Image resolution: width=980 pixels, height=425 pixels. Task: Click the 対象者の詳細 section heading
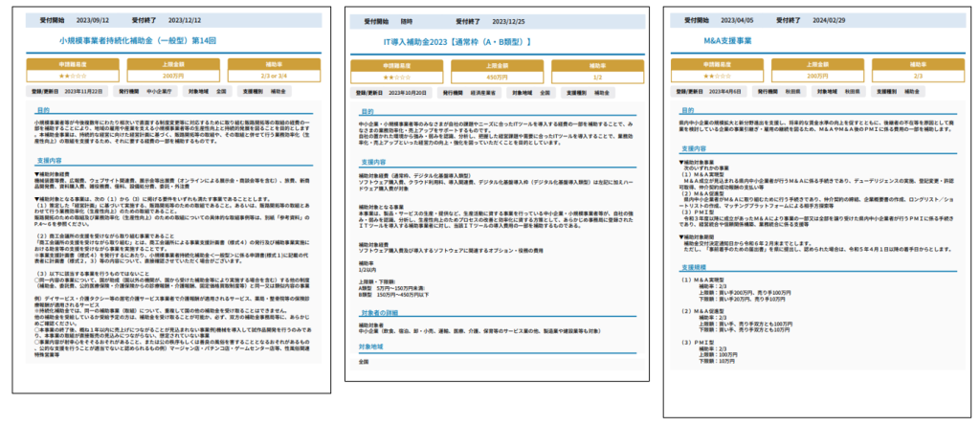pyautogui.click(x=377, y=312)
